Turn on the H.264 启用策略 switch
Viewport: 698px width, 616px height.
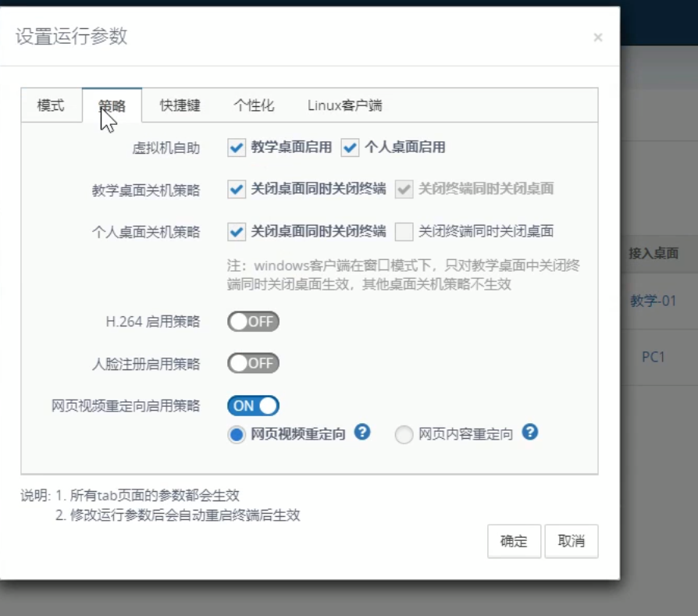(x=253, y=322)
